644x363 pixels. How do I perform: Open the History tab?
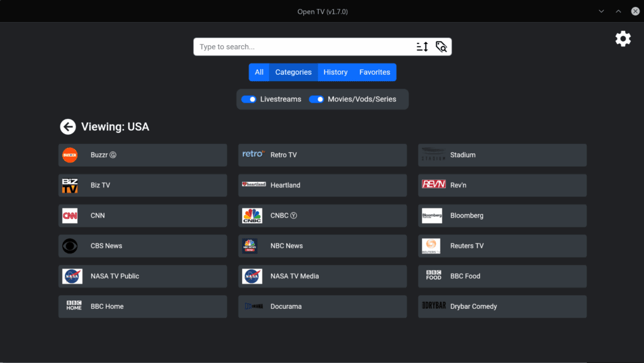(335, 72)
